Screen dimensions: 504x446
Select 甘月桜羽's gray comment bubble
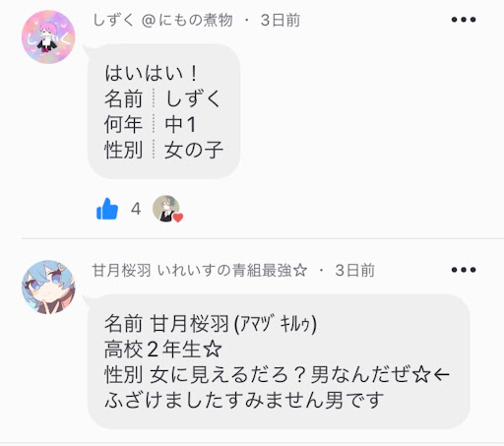tap(279, 361)
